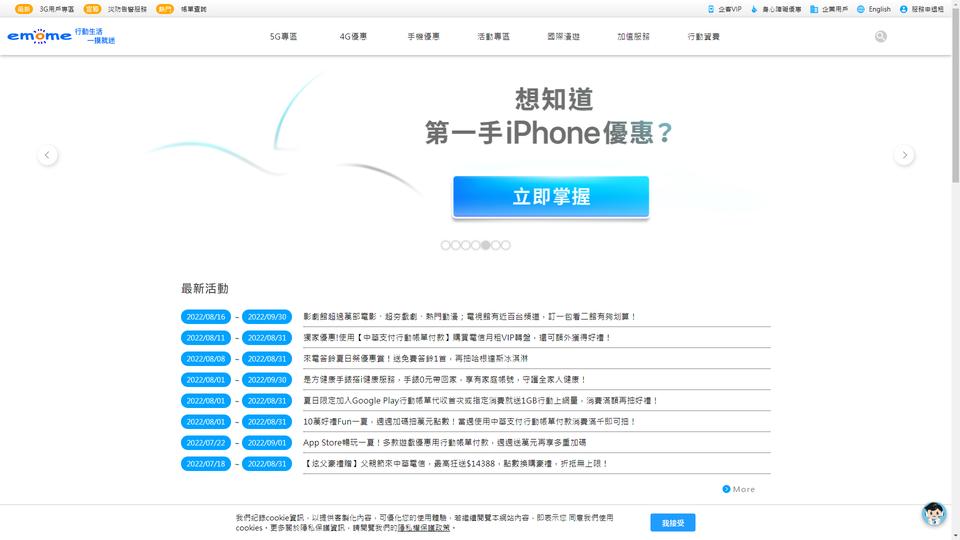Open the 國際漫遊 menu

(563, 37)
